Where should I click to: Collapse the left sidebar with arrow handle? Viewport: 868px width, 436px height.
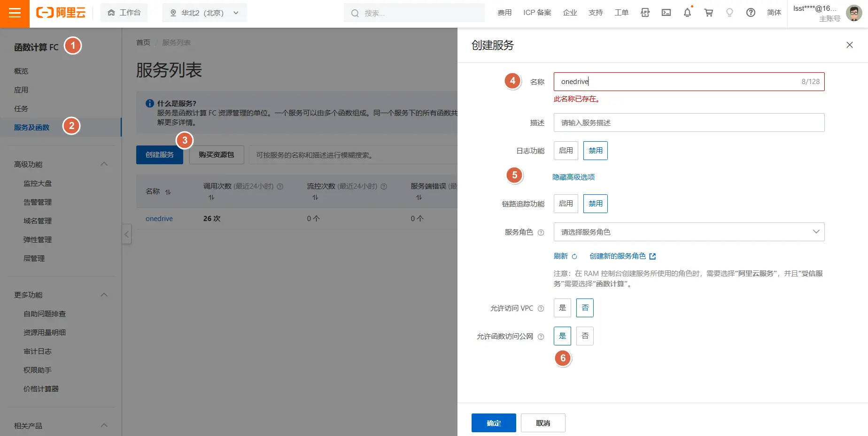[x=126, y=234]
